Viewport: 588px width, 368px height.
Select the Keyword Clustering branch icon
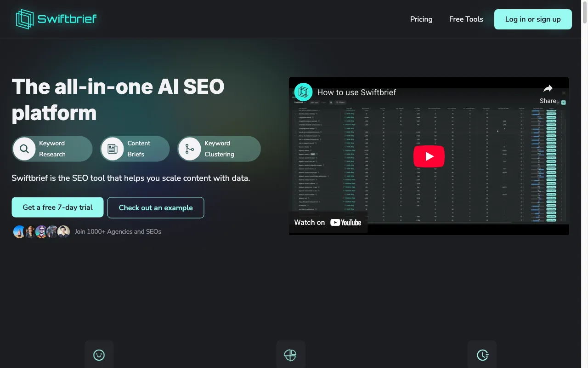189,149
